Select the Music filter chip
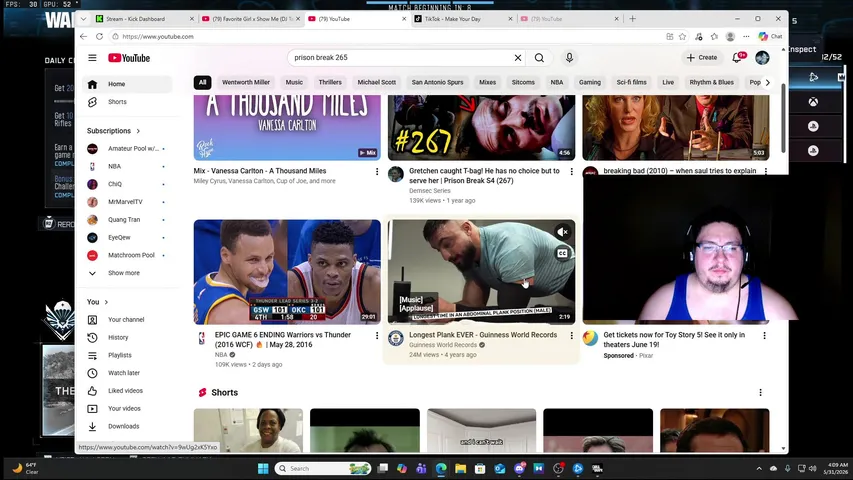853x480 pixels. pyautogui.click(x=294, y=82)
